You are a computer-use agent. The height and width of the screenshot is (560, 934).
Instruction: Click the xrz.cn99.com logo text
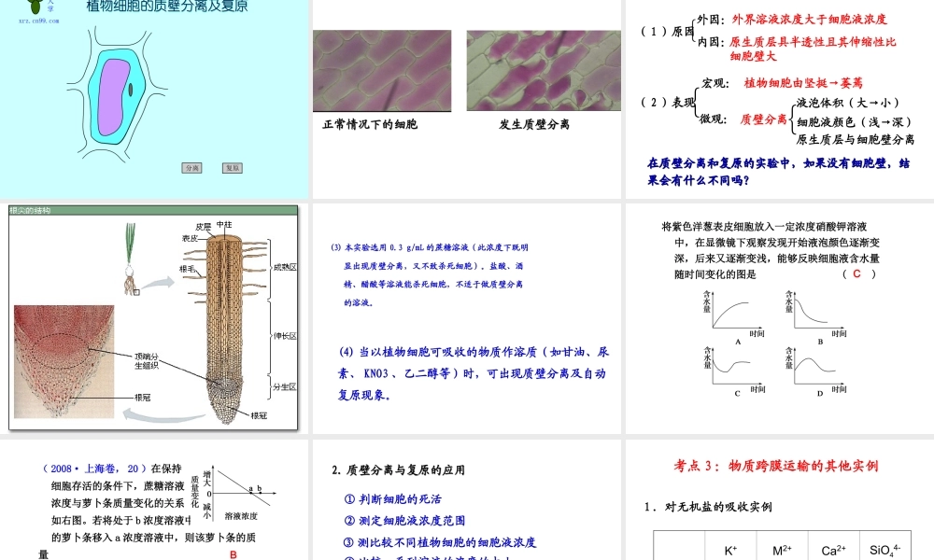click(x=38, y=21)
